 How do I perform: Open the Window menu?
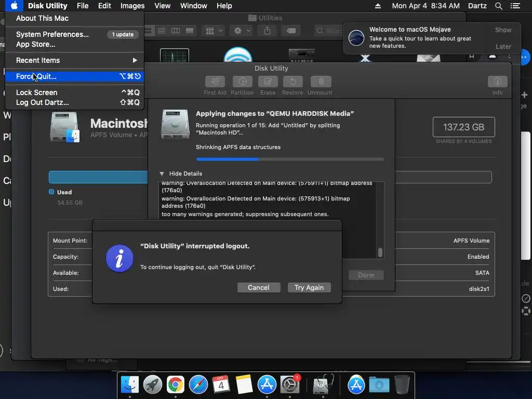pos(193,6)
